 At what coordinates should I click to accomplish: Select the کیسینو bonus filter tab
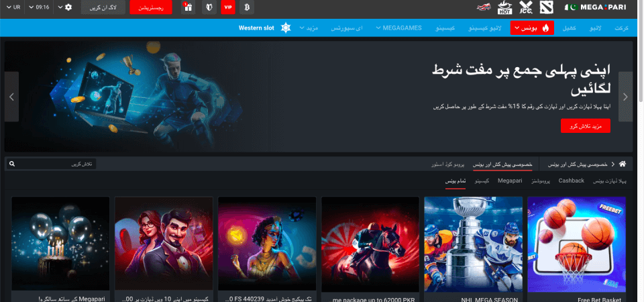(x=482, y=181)
